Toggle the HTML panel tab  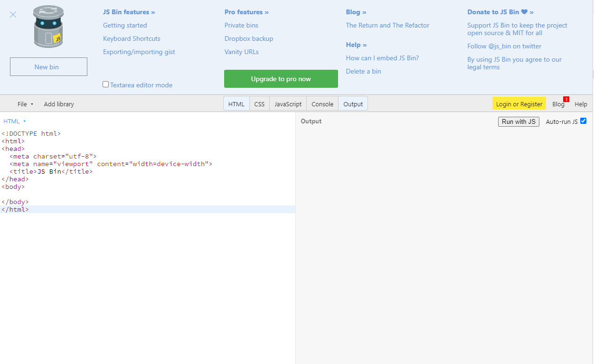[236, 104]
